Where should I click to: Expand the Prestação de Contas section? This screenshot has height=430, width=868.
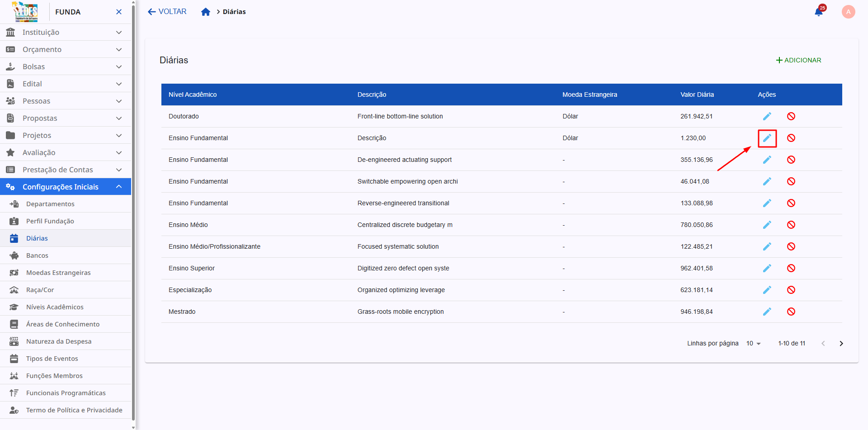(66, 170)
